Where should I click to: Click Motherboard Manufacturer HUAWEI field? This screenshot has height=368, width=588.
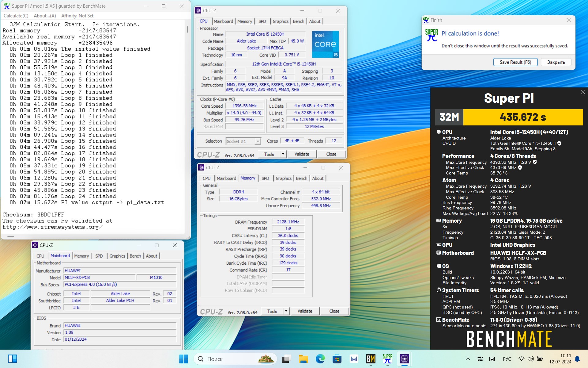coord(120,270)
